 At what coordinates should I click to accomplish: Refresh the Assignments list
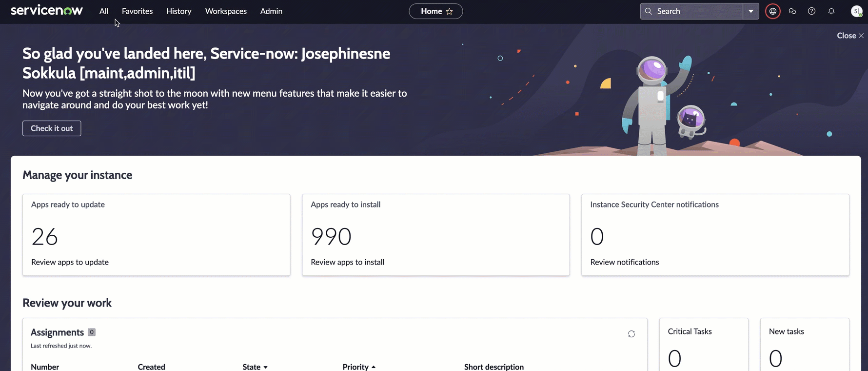tap(631, 334)
